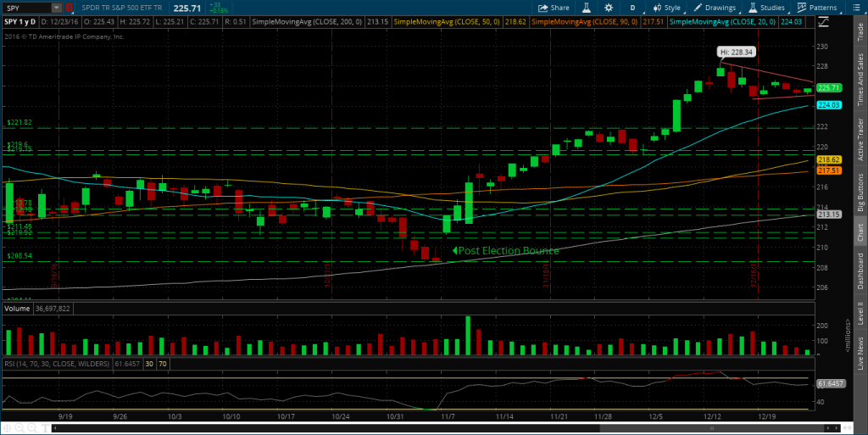Click the Hi: 228.34 price bubble
Screen dimensions: 868x435
tap(737, 52)
